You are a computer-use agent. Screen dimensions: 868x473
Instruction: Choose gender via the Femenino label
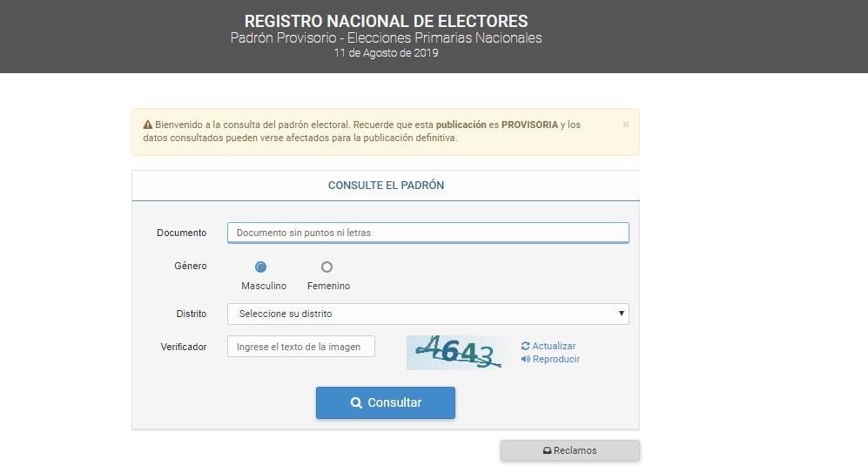click(329, 286)
